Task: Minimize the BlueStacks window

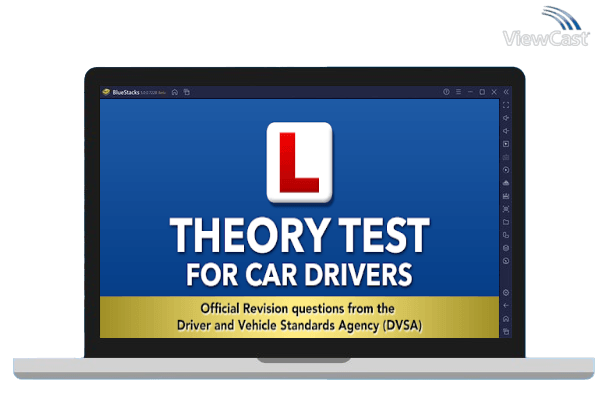Action: pyautogui.click(x=470, y=92)
